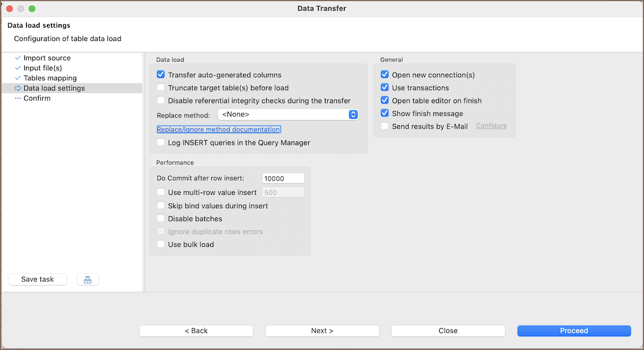The image size is (644, 350).
Task: Check Send results by E-Mail
Action: click(x=385, y=126)
